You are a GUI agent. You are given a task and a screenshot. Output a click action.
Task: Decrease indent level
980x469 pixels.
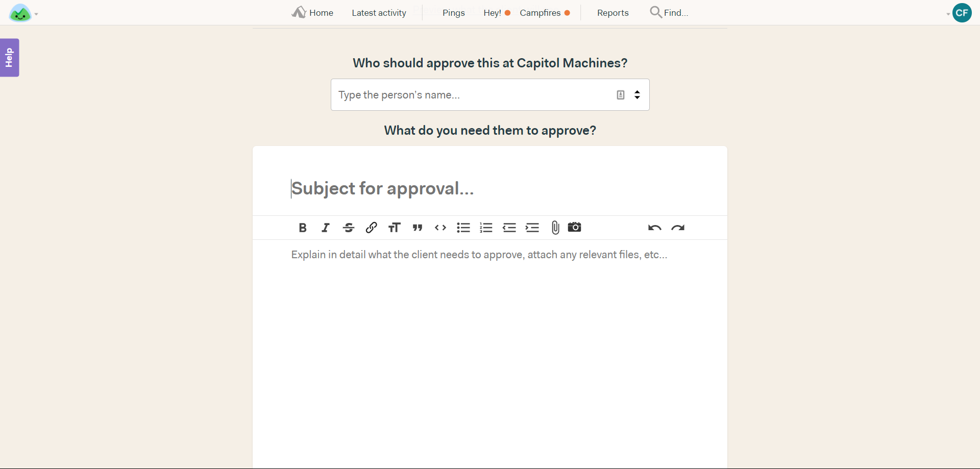(509, 228)
